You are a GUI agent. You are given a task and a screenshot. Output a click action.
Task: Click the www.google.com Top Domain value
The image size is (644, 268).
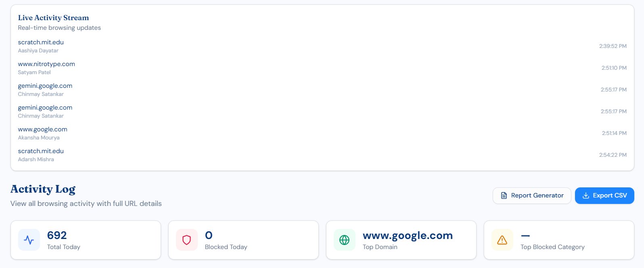[408, 235]
